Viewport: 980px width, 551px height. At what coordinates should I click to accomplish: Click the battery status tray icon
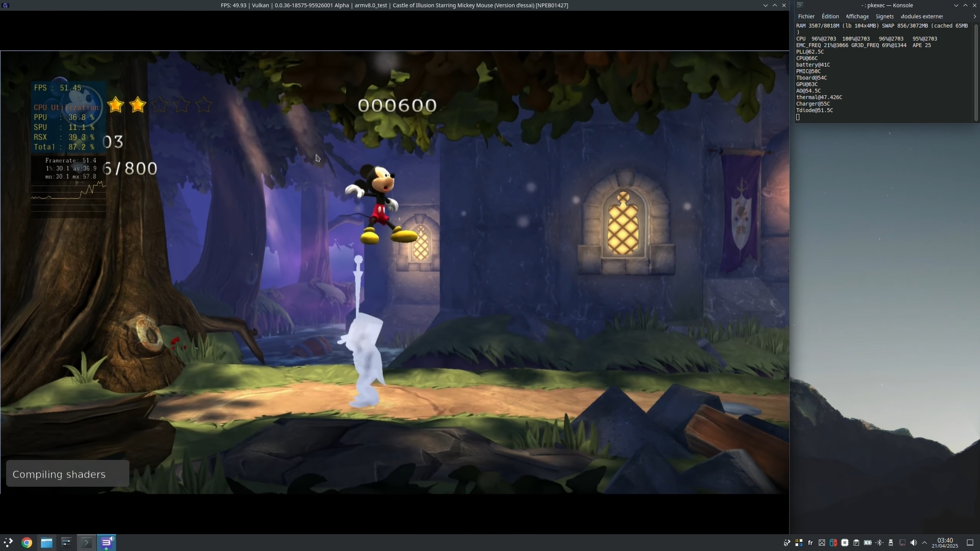pyautogui.click(x=867, y=543)
